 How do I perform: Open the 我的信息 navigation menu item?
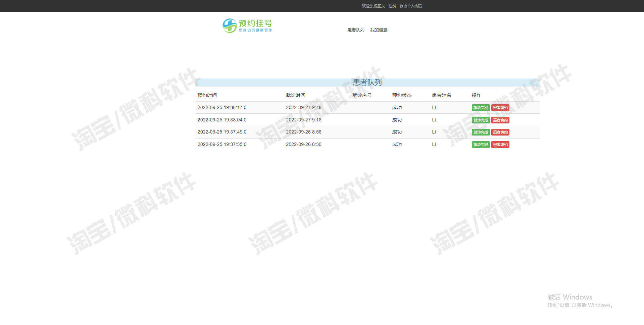pos(379,30)
